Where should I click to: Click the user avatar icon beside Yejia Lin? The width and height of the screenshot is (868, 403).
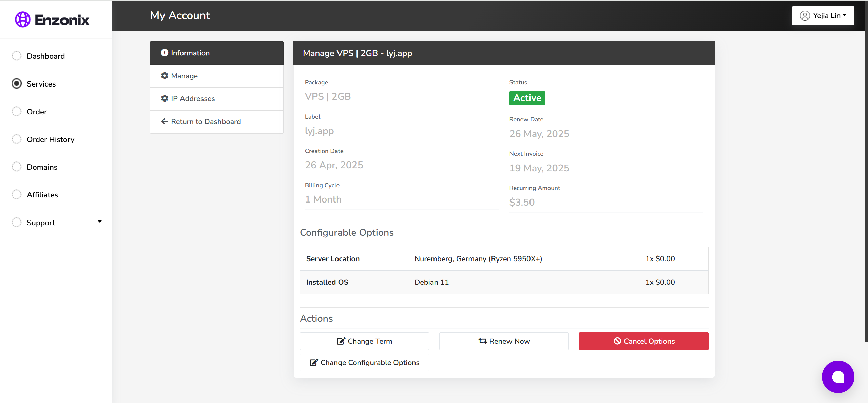[x=805, y=16]
